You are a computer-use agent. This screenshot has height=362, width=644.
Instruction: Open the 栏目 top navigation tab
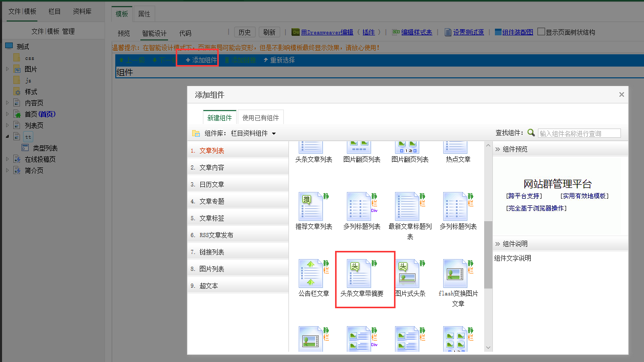54,11
